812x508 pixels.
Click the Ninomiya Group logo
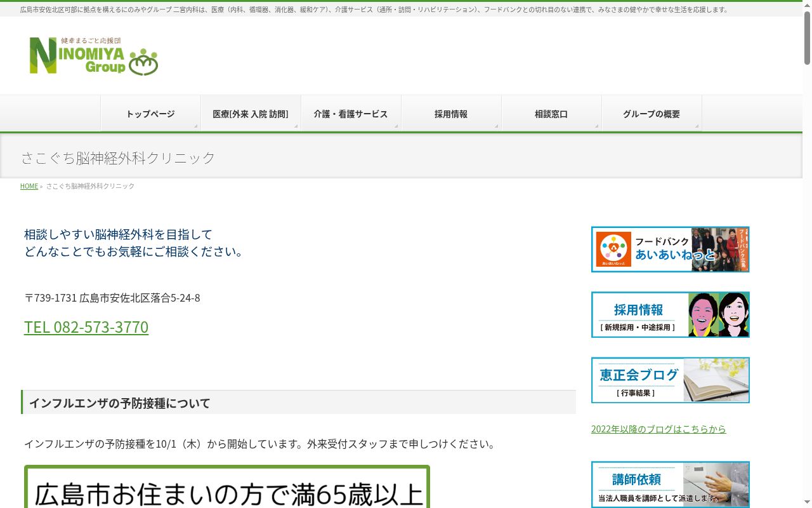click(x=94, y=56)
